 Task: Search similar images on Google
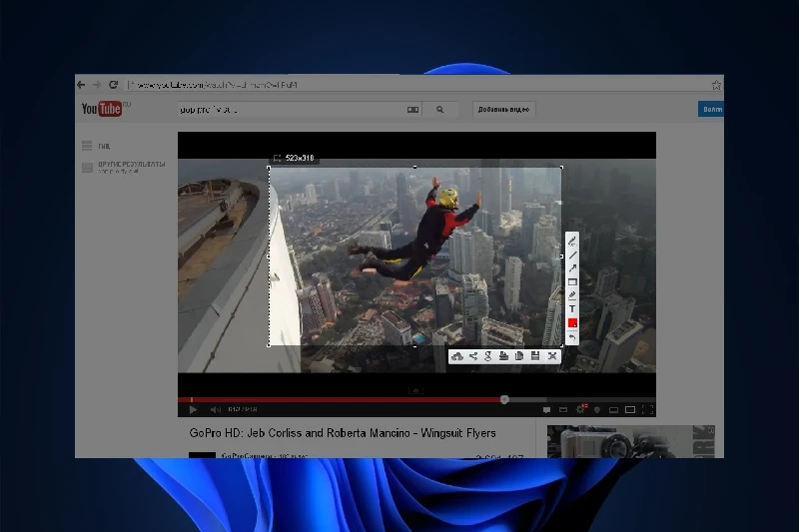[x=488, y=356]
